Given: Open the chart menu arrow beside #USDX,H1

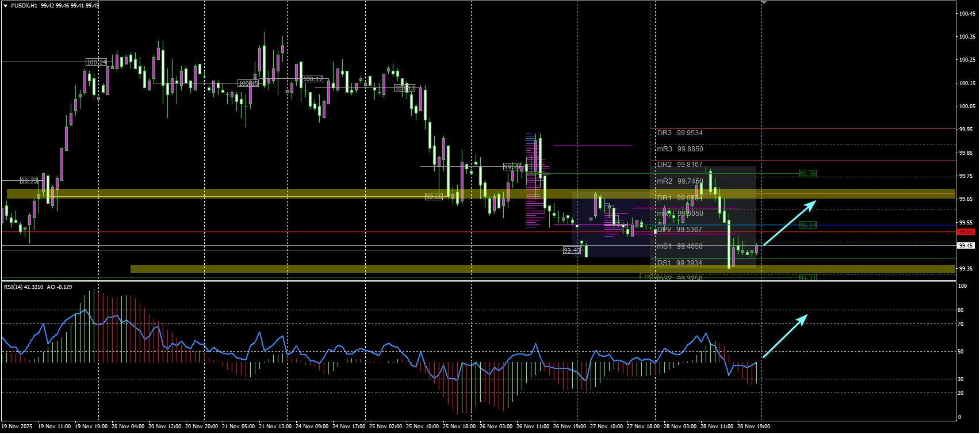Looking at the screenshot, I should click(x=5, y=6).
